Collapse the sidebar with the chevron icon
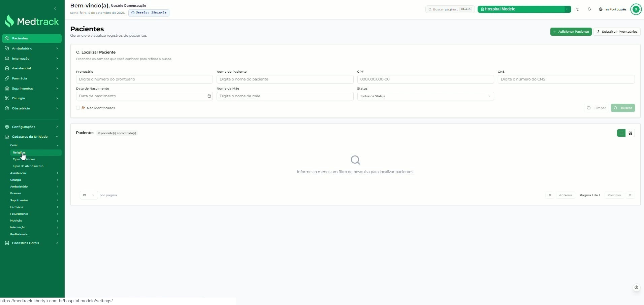The width and height of the screenshot is (644, 305). pyautogui.click(x=55, y=8)
